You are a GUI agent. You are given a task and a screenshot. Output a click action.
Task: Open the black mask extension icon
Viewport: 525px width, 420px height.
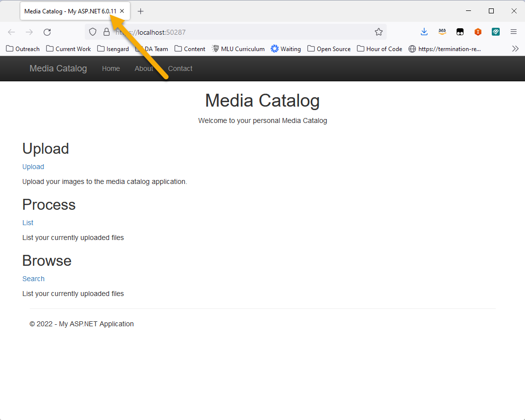coord(460,32)
